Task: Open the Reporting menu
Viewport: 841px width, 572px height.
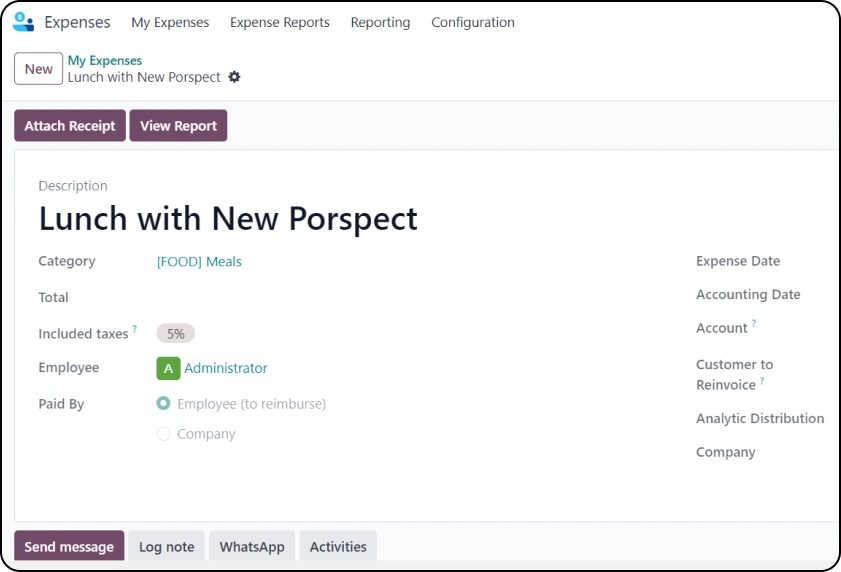Action: (x=380, y=23)
